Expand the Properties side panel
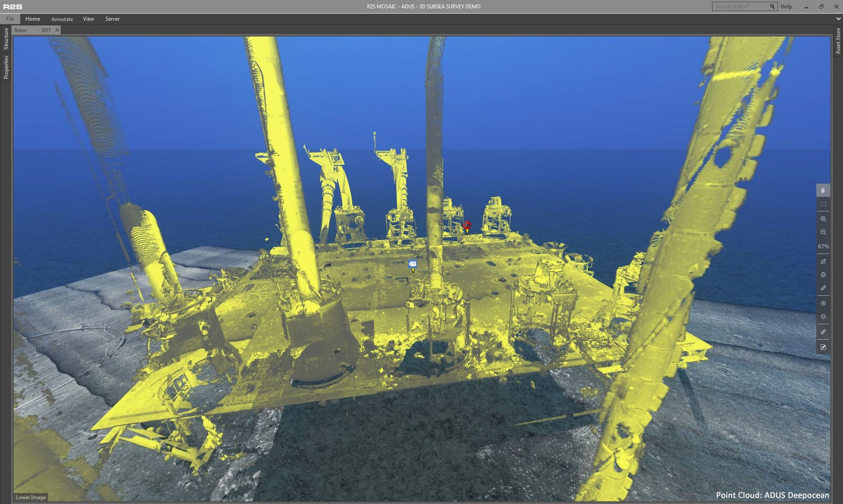The width and height of the screenshot is (843, 504). coord(6,67)
